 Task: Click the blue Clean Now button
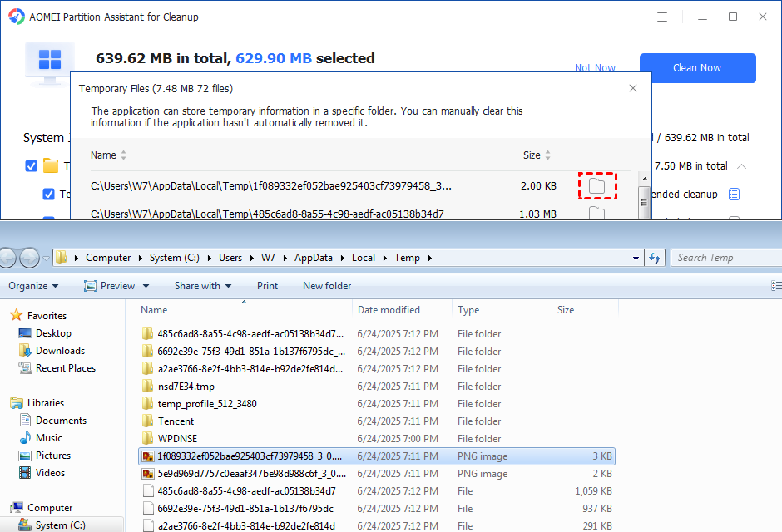click(697, 67)
